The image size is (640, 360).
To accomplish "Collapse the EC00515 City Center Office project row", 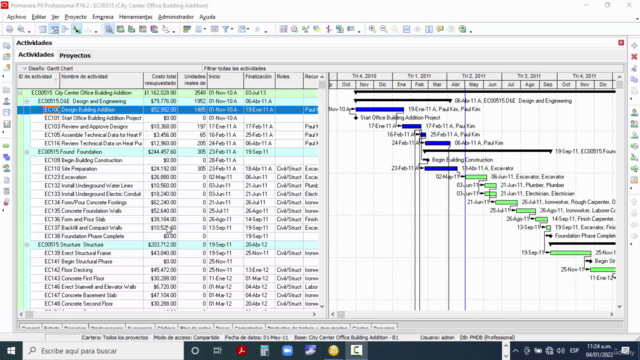I will click(20, 93).
